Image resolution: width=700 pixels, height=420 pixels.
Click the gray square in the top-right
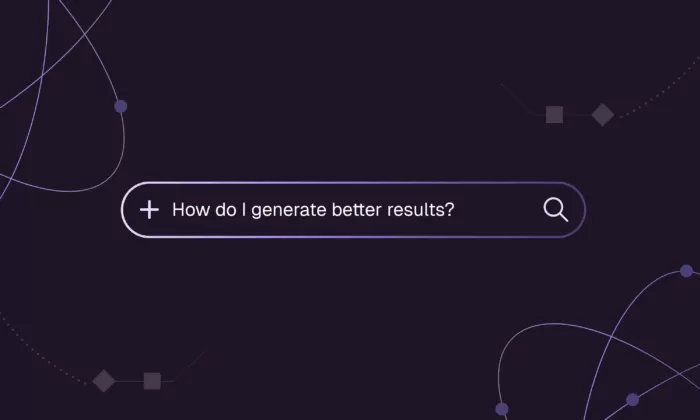tap(554, 115)
